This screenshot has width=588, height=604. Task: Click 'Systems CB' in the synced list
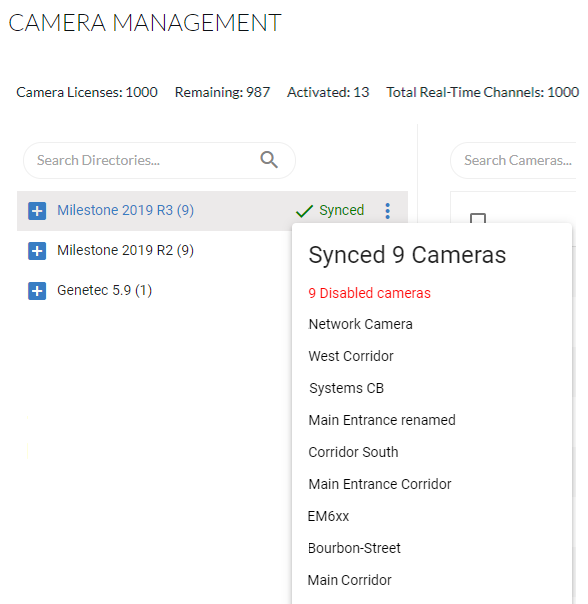click(x=346, y=388)
